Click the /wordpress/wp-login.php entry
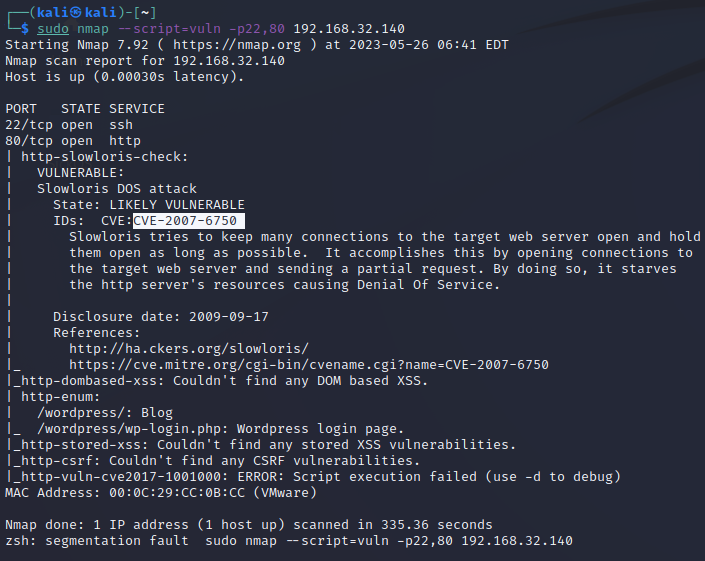The image size is (705, 561). [220, 428]
